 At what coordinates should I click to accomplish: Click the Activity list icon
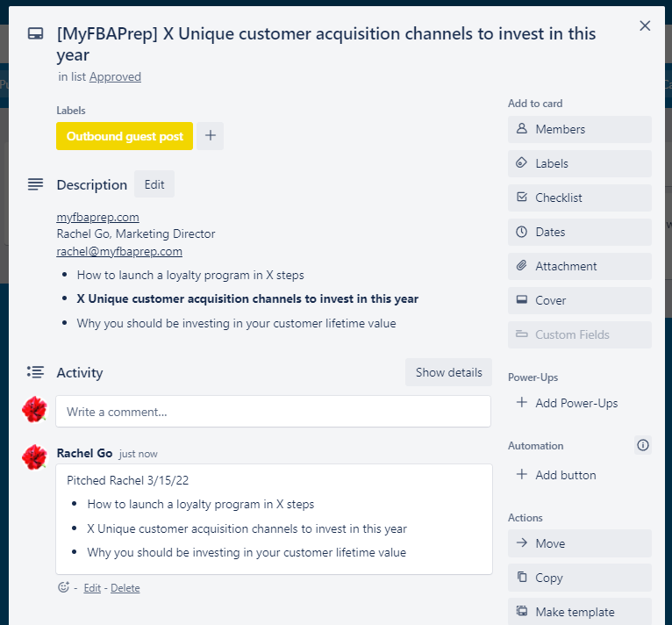(35, 372)
